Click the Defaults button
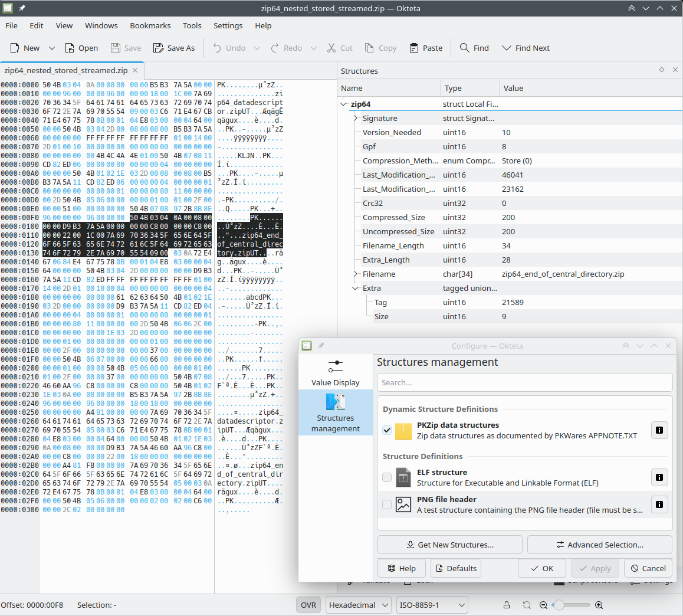The width and height of the screenshot is (683, 616). click(455, 568)
